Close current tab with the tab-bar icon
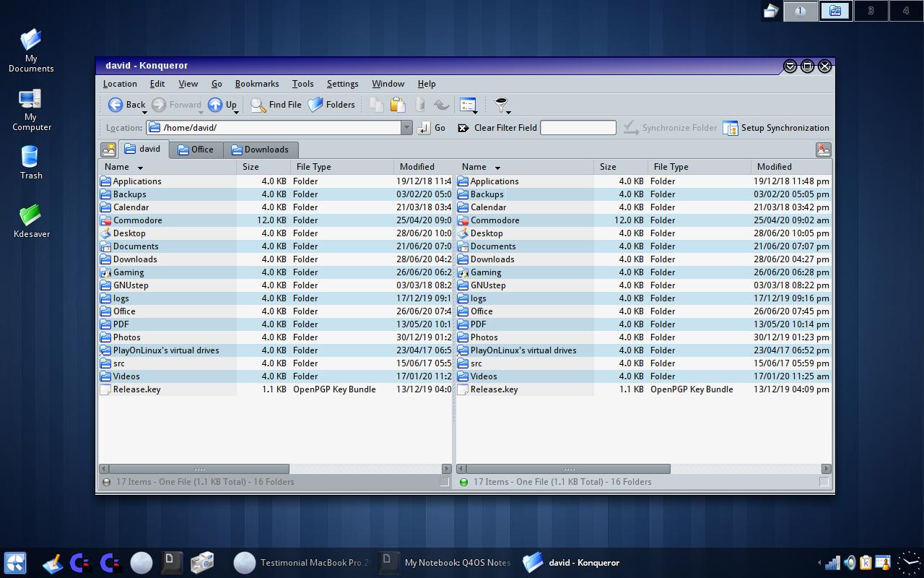 pos(823,150)
